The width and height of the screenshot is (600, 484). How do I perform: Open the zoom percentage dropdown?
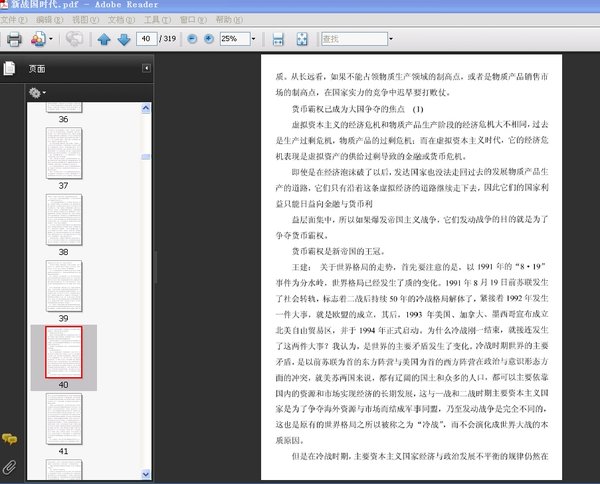coord(253,39)
